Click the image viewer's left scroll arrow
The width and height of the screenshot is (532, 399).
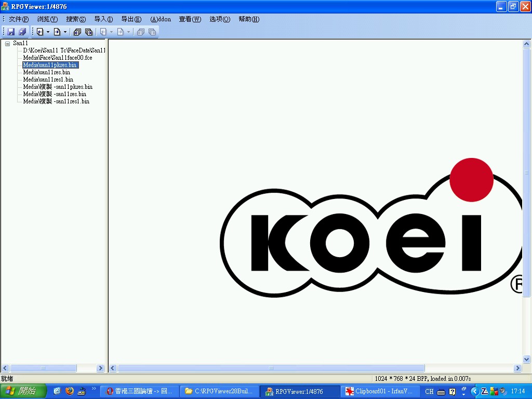[113, 368]
